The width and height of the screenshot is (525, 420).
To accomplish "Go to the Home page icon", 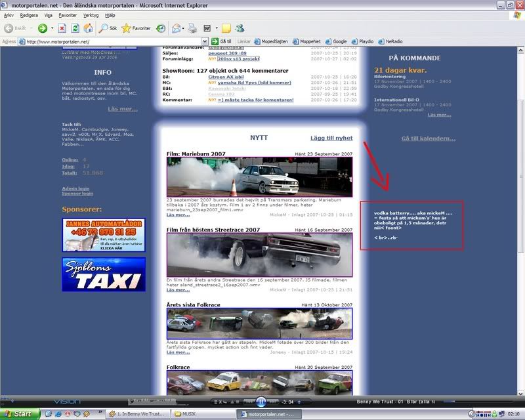I will tap(89, 28).
